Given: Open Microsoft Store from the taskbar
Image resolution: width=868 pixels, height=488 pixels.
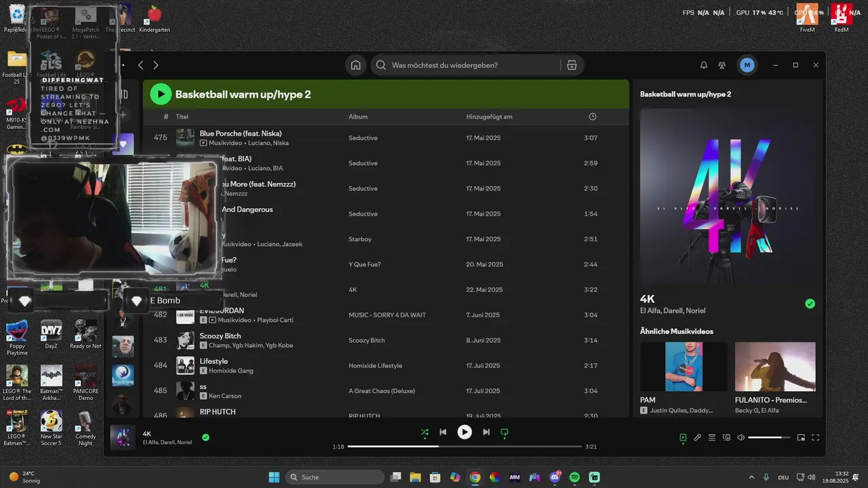Looking at the screenshot, I should pyautogui.click(x=435, y=477).
